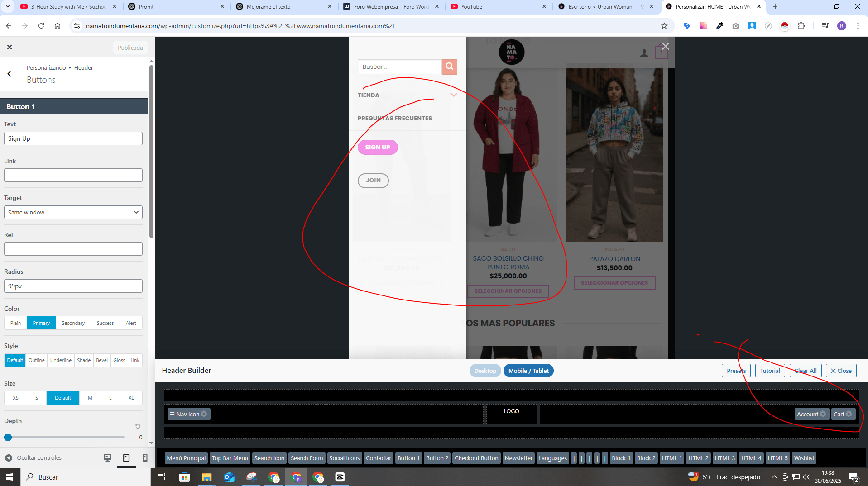
Task: Open the Chrome profile avatar
Action: (x=842, y=26)
